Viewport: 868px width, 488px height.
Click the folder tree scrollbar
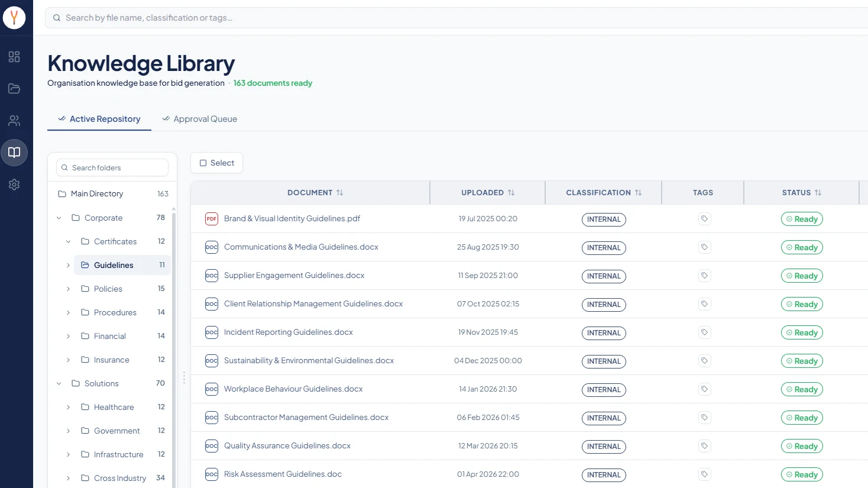tap(174, 349)
